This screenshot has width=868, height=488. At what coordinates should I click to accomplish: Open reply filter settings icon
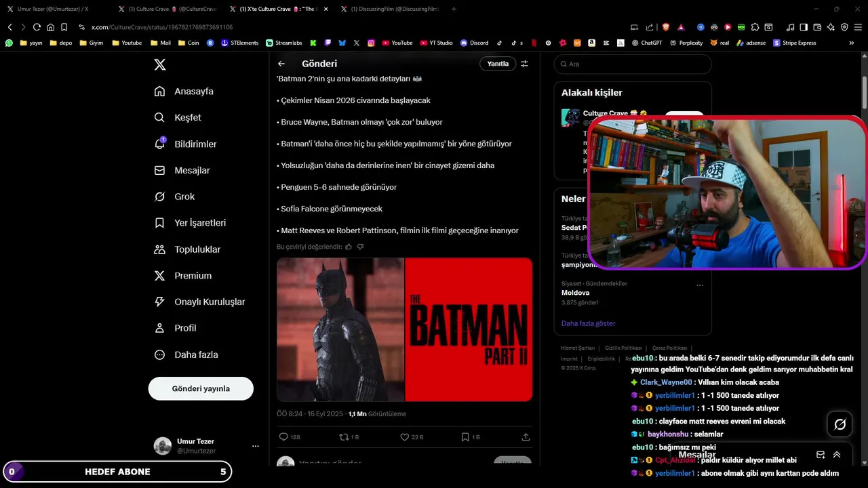tap(524, 64)
